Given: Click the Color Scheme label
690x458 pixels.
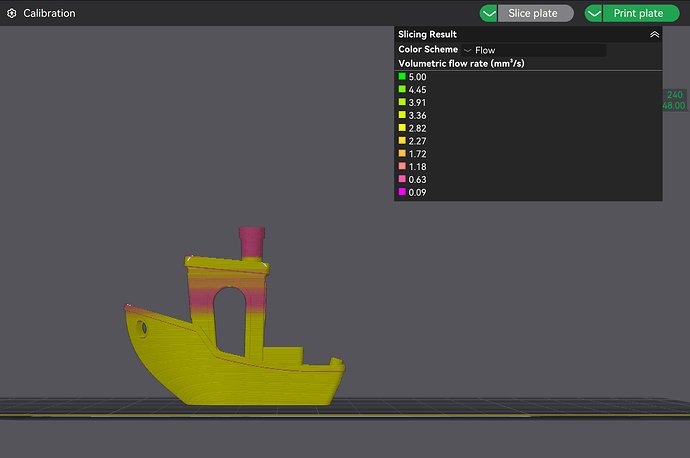Looking at the screenshot, I should [x=428, y=49].
